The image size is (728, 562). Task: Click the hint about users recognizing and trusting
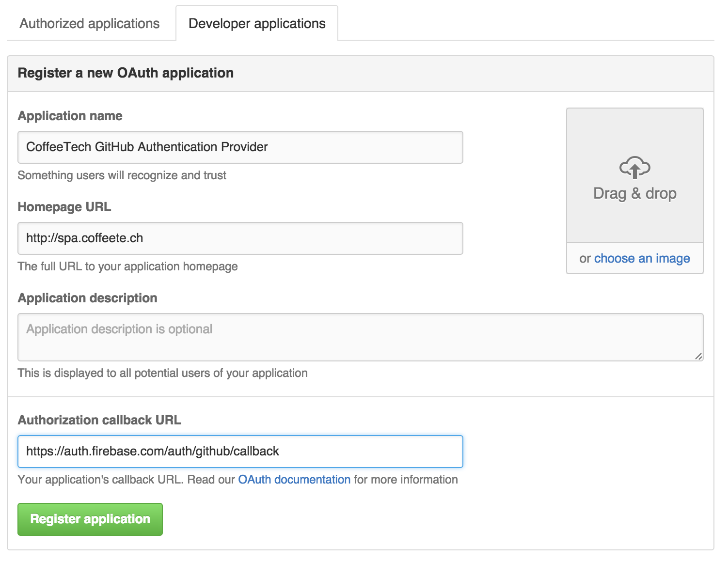pos(122,175)
